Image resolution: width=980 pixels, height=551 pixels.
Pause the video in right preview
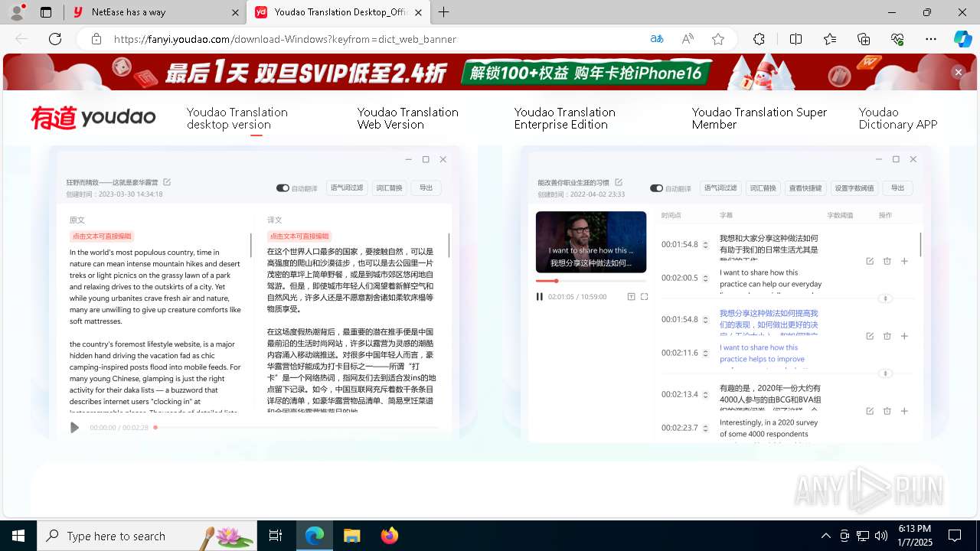pyautogui.click(x=540, y=296)
